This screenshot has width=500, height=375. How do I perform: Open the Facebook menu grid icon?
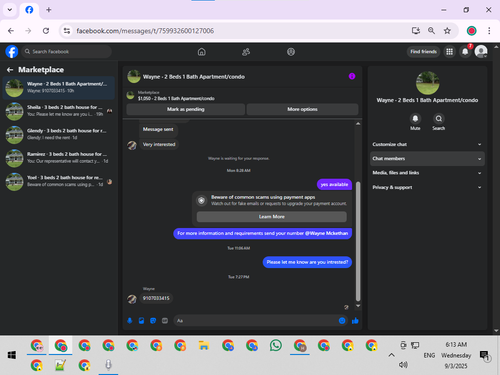pos(449,52)
